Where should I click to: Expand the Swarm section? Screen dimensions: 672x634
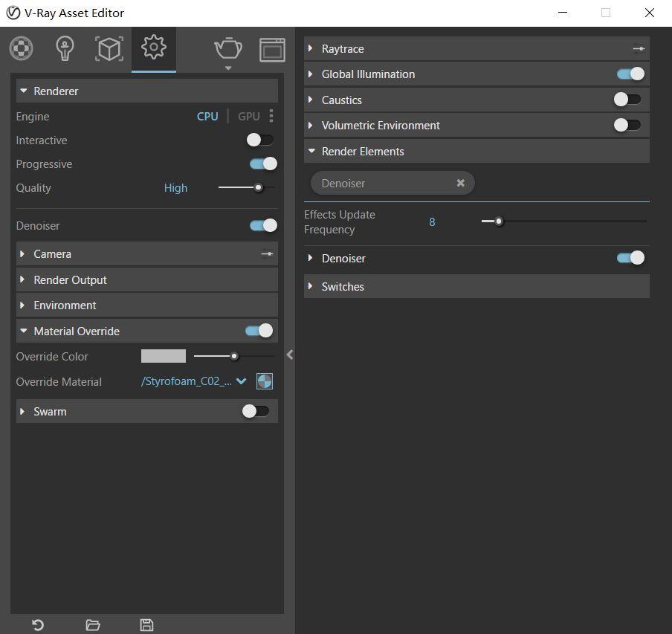pyautogui.click(x=147, y=411)
